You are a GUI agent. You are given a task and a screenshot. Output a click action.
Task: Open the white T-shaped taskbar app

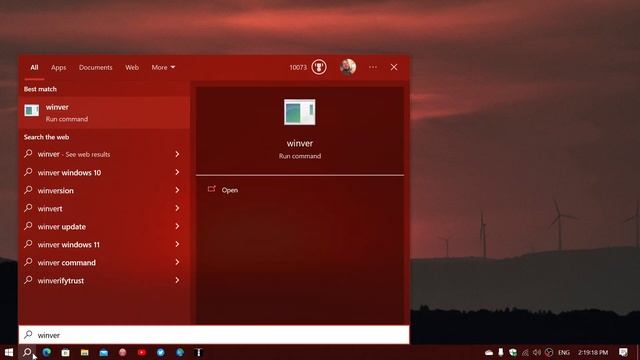coord(199,352)
